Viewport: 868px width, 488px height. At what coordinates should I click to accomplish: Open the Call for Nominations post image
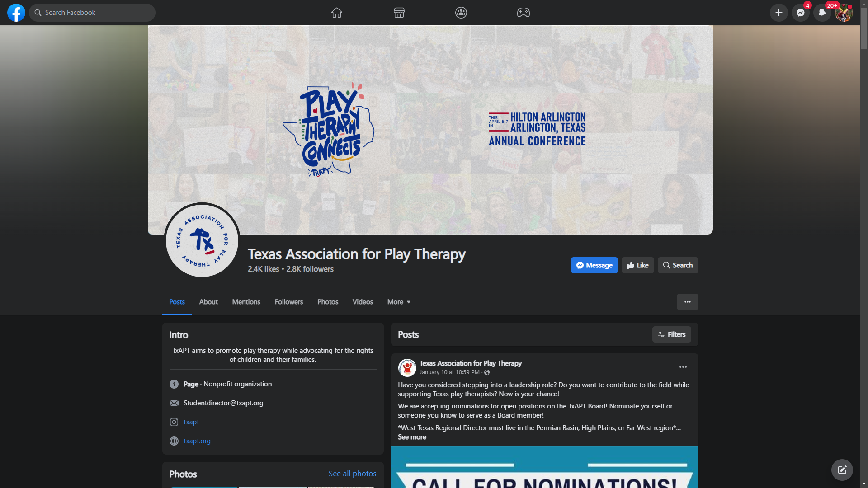[544, 467]
